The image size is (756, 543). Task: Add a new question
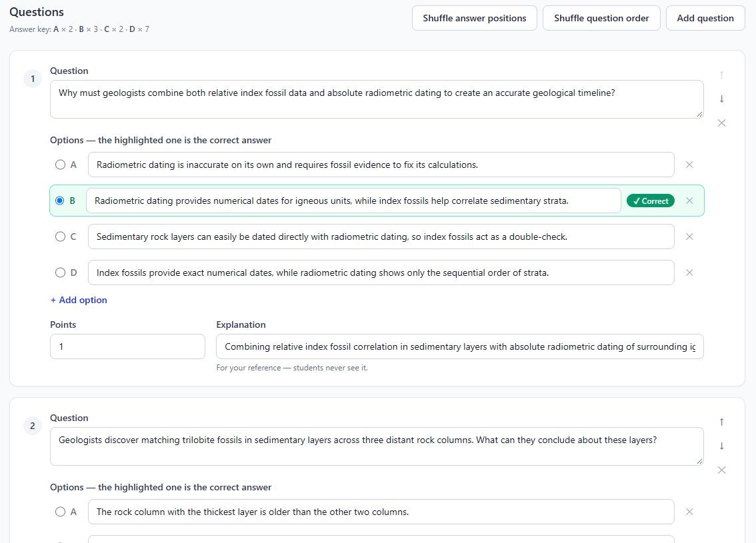coord(705,18)
